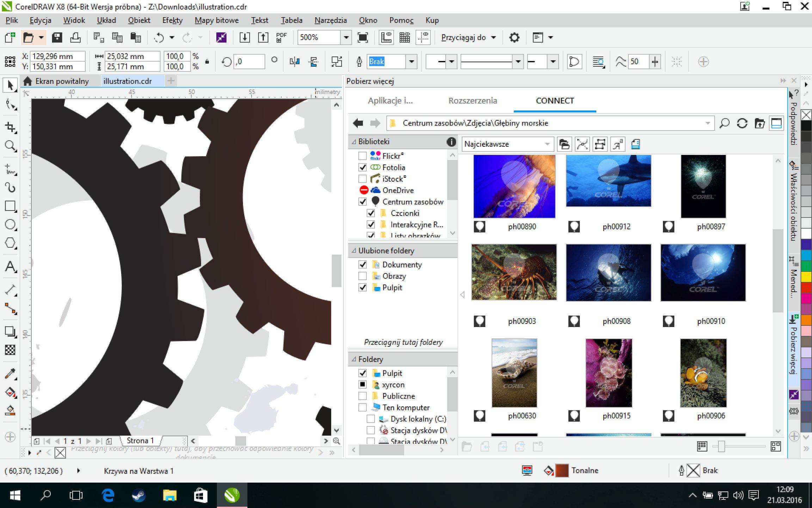
Task: Click the Mirror horizontally button
Action: point(294,62)
